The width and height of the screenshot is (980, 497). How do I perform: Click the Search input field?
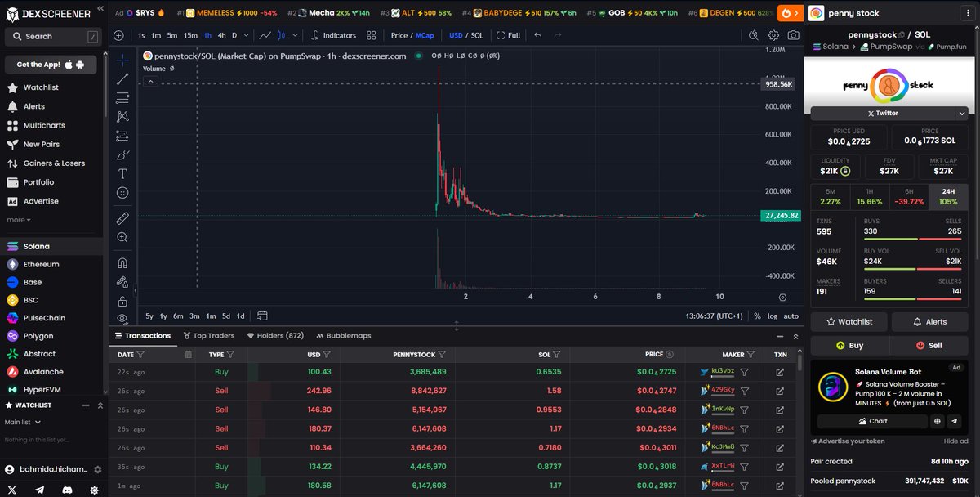(x=52, y=36)
